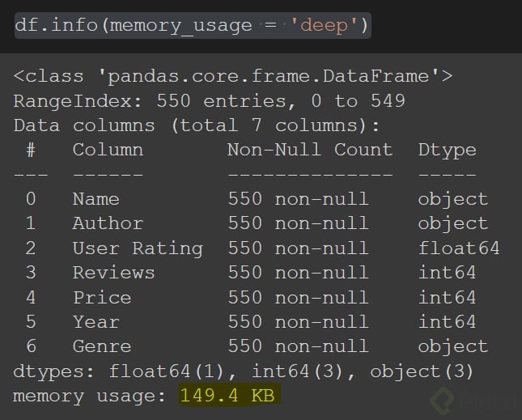Click the RangeIndex 550 entries line
Image resolution: width=522 pixels, height=420 pixels.
click(209, 101)
